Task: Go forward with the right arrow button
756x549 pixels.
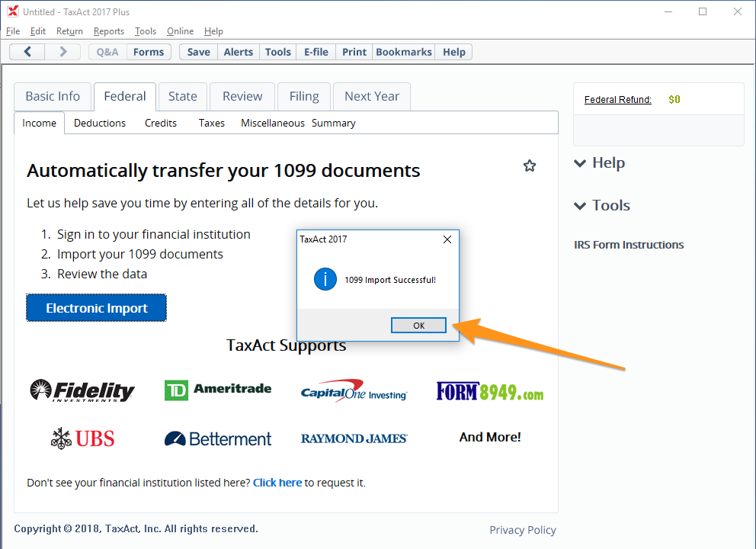Action: 62,52
